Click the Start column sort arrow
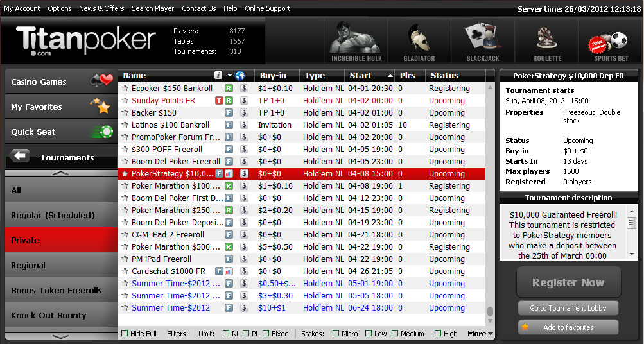644x344 pixels. [390, 76]
